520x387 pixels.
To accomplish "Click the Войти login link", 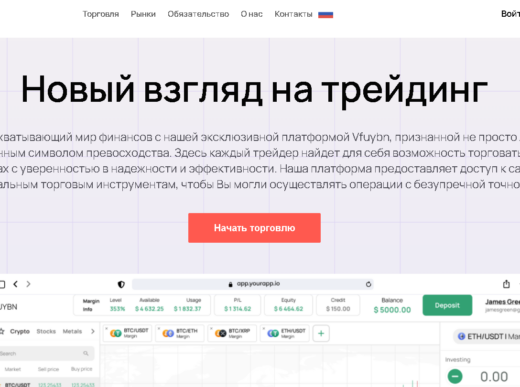I will pos(510,14).
